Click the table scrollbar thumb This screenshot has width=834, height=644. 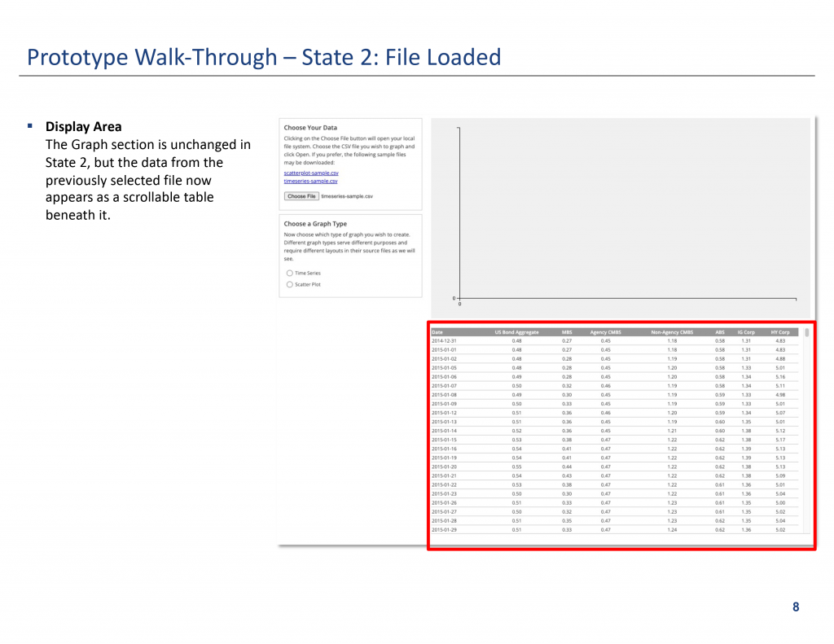tap(806, 333)
